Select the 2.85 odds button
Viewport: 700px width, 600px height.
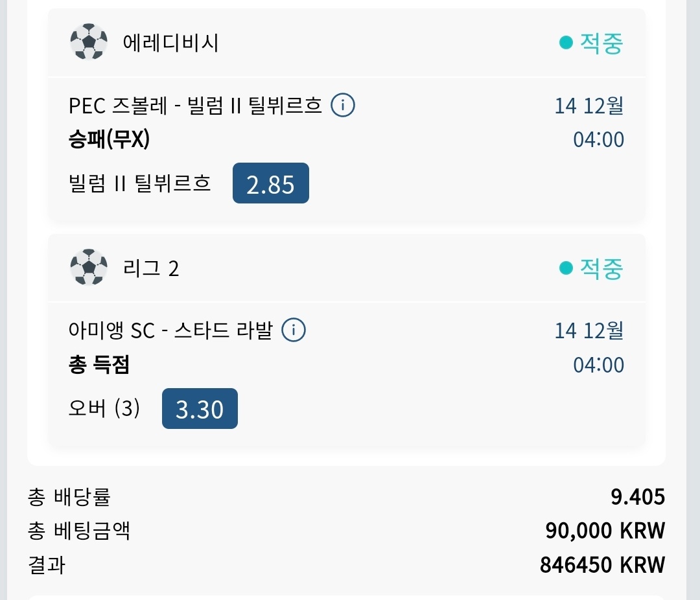tap(270, 185)
